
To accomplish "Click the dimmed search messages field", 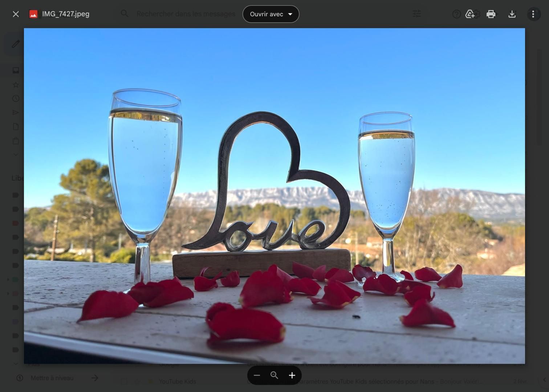I will pos(186,14).
